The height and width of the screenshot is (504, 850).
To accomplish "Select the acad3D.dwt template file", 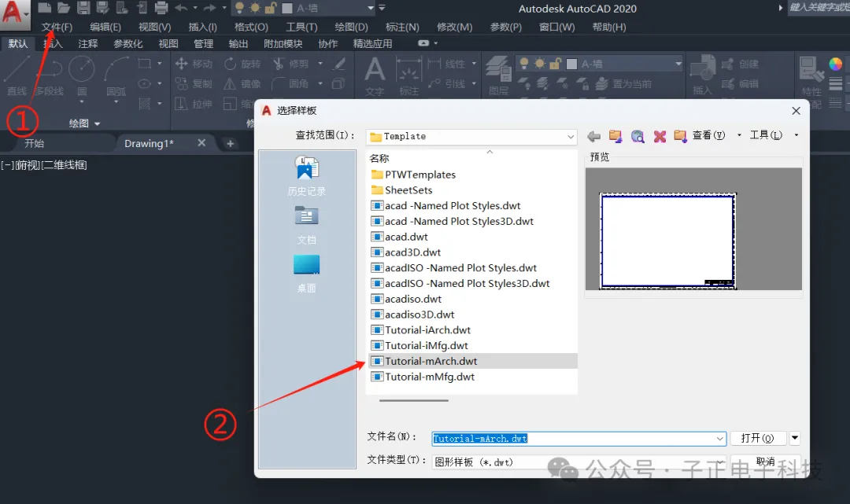I will (406, 252).
